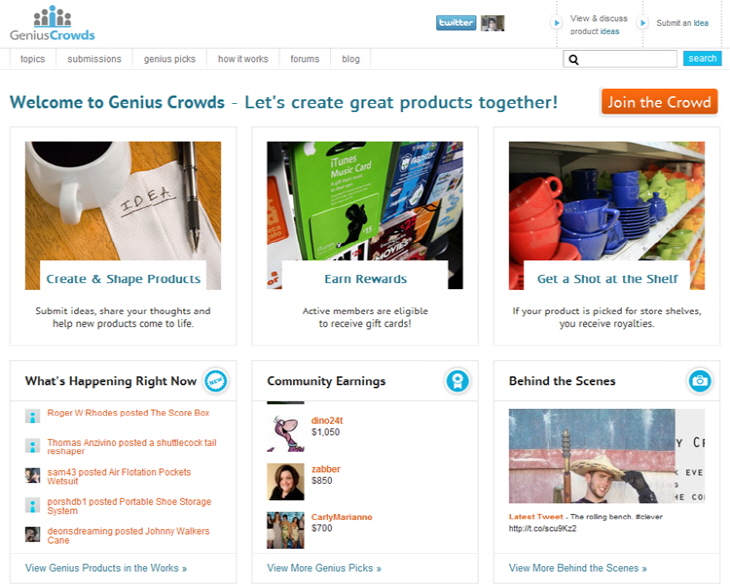The width and height of the screenshot is (730, 588).
Task: Click the arrow icon beside Submit an Idea
Action: 642,22
